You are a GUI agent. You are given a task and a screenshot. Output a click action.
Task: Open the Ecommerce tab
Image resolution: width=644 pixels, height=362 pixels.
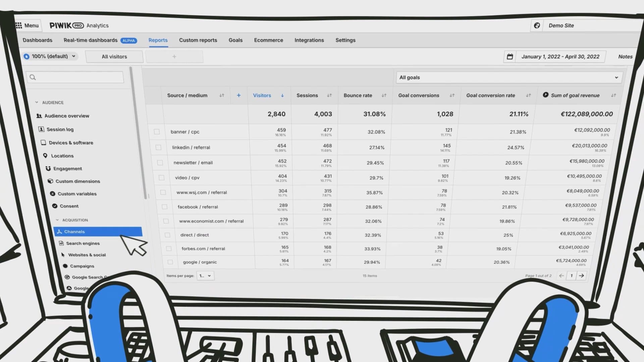[x=268, y=40]
